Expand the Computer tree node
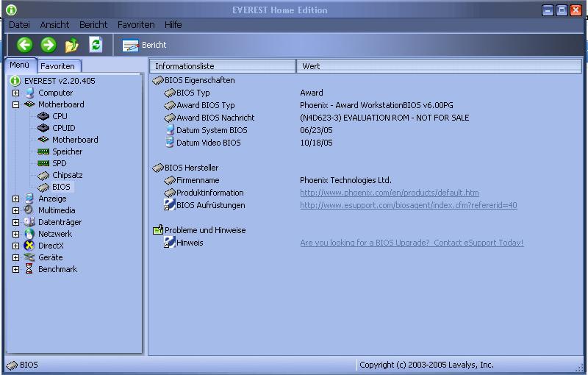The height and width of the screenshot is (375, 588). point(15,93)
